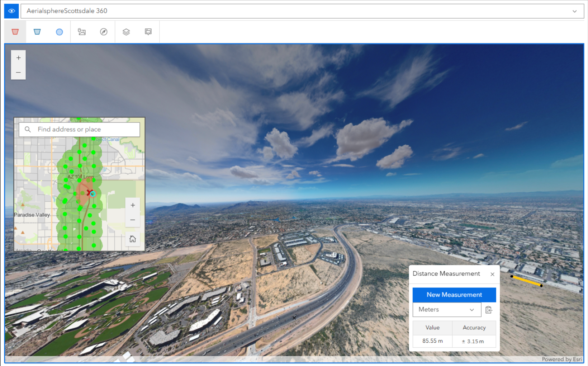The height and width of the screenshot is (366, 588).
Task: Open the layers panel icon
Action: [126, 32]
